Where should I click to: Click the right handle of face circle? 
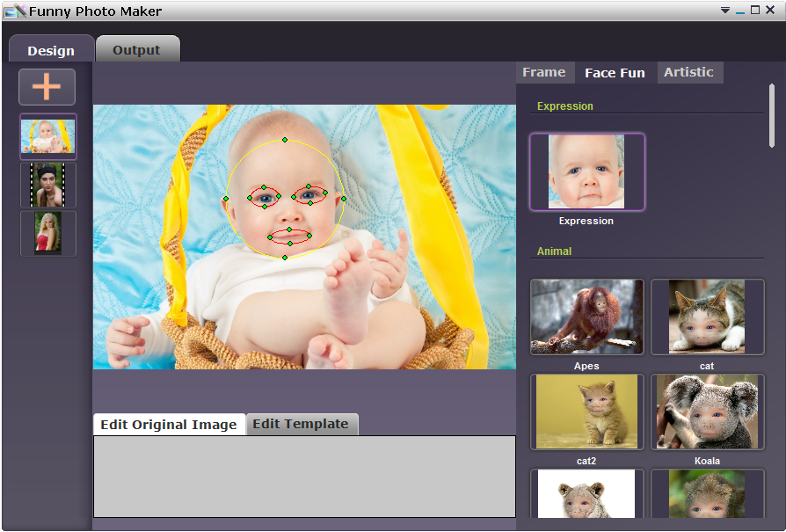(x=344, y=199)
